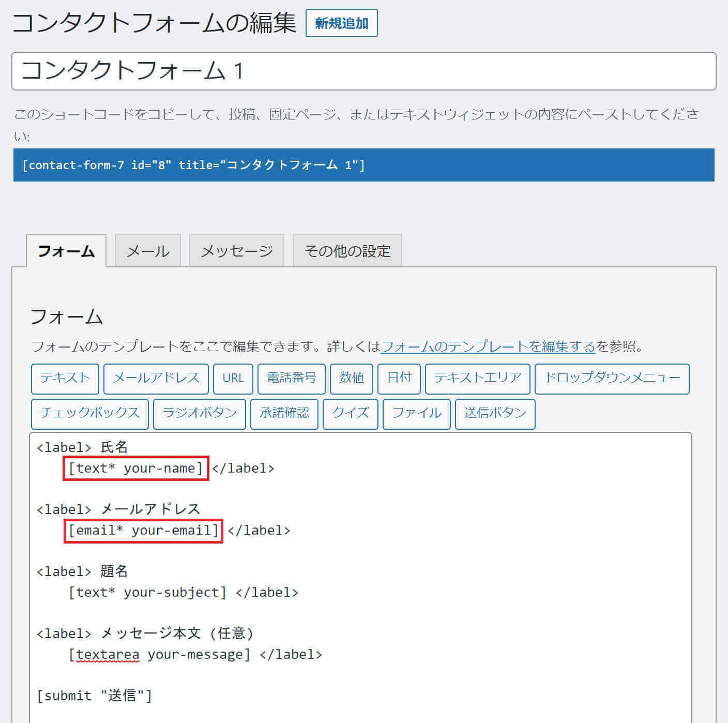Click the URL tag button
Image resolution: width=728 pixels, height=723 pixels.
(x=233, y=378)
